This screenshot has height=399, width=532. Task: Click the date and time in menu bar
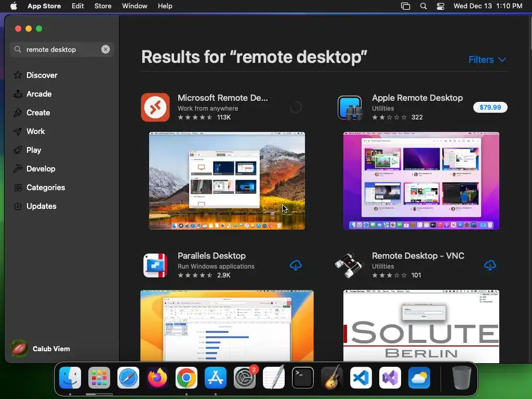click(488, 6)
